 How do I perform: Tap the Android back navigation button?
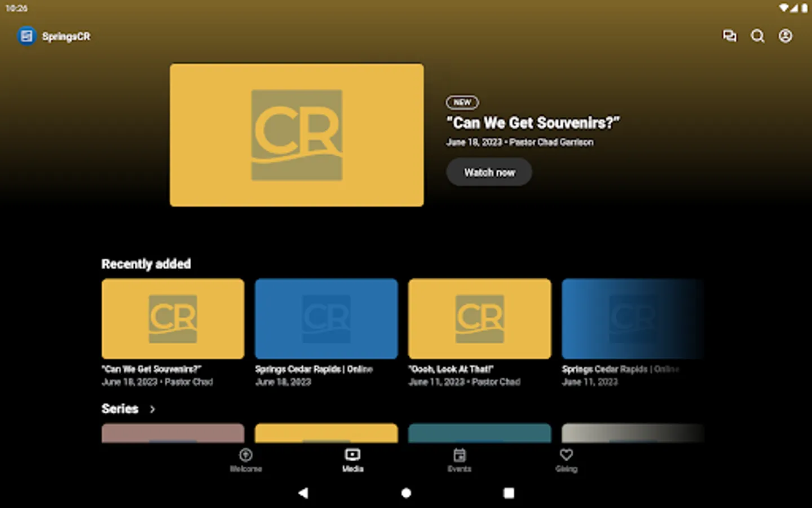pyautogui.click(x=303, y=493)
